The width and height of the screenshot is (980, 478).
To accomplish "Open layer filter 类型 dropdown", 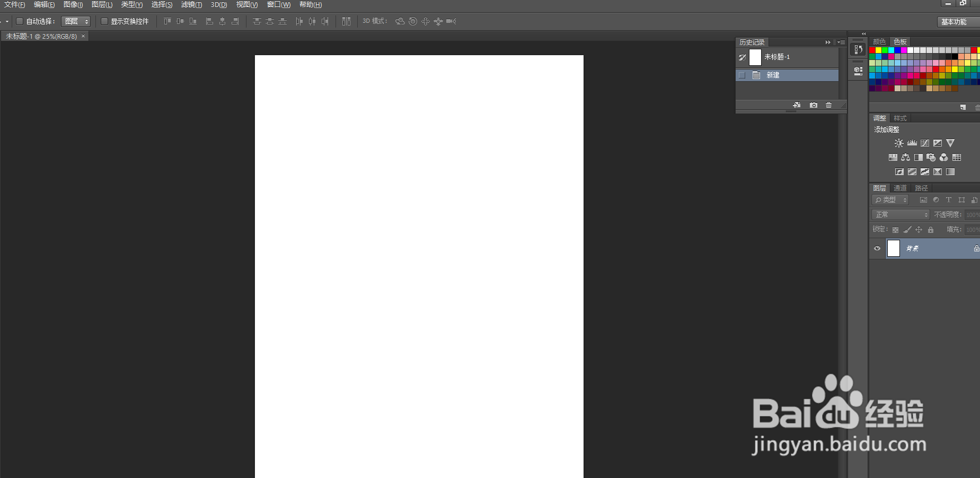I will (x=890, y=200).
